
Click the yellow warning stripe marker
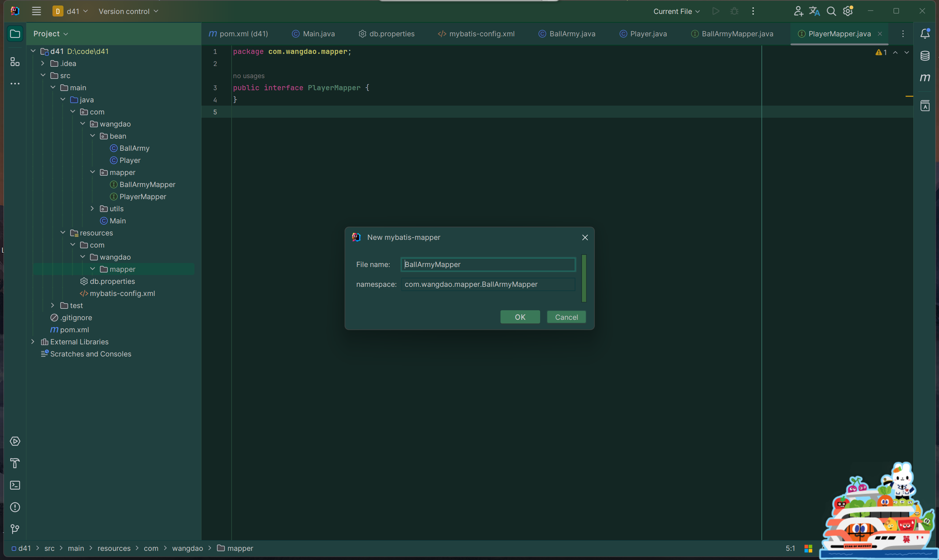pyautogui.click(x=909, y=96)
